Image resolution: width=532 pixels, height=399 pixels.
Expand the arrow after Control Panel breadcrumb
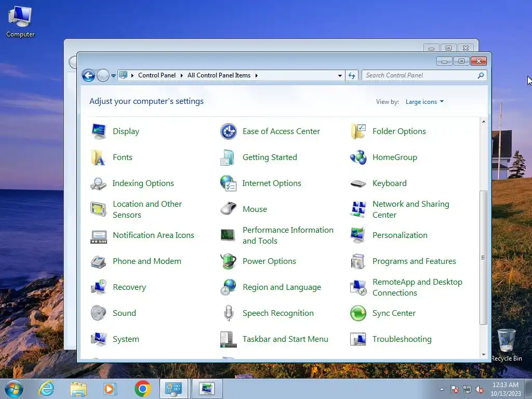click(x=182, y=75)
